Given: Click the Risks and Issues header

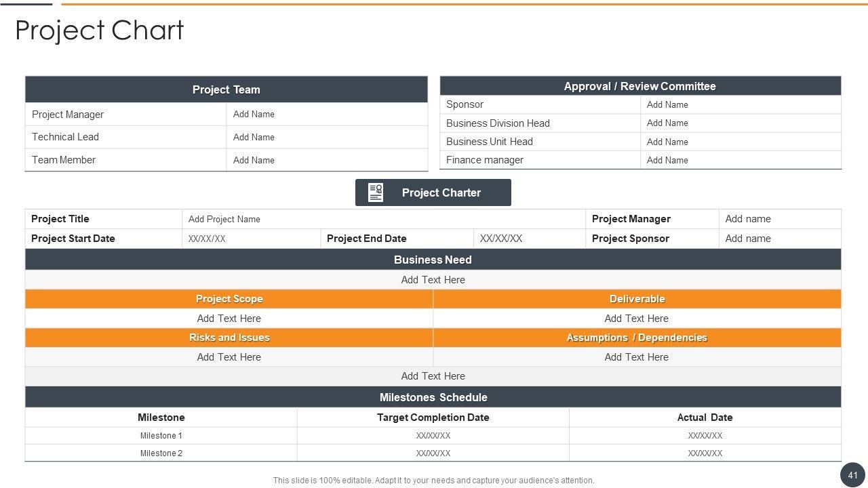Looking at the screenshot, I should click(x=229, y=338).
